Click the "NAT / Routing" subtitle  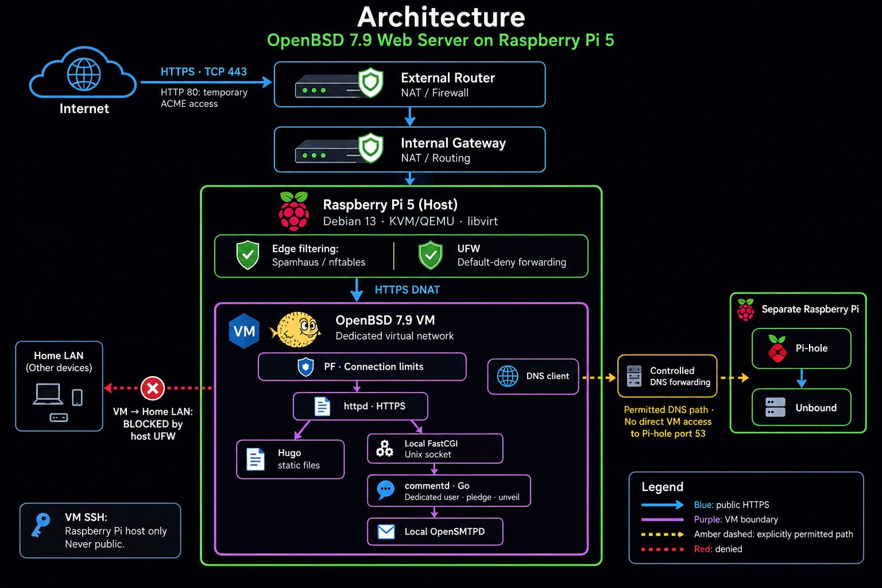tap(435, 158)
